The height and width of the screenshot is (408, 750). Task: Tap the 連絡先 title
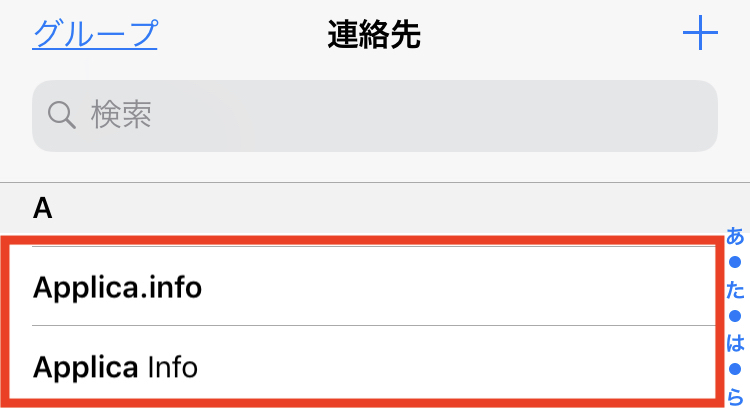pyautogui.click(x=374, y=34)
